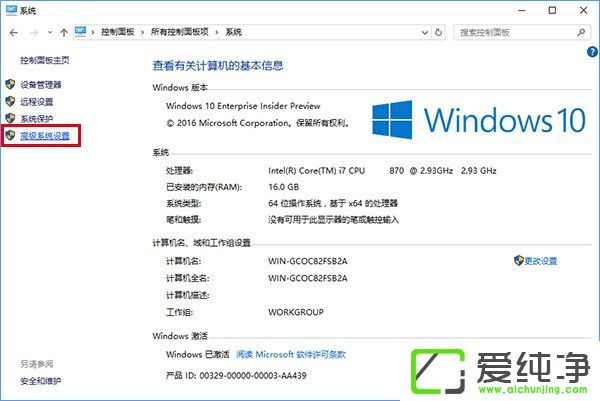Expand the address bar history dropdown
This screenshot has height=401, width=600.
pos(424,33)
